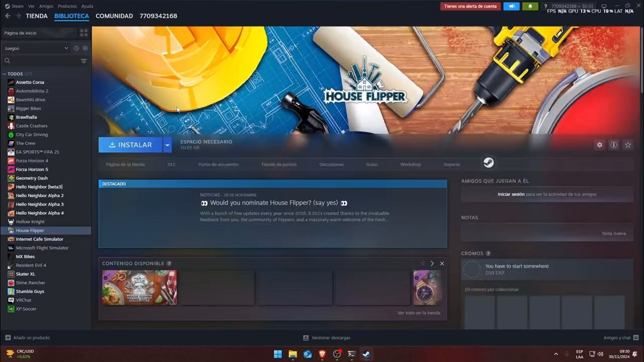Image resolution: width=644 pixels, height=362 pixels.
Task: Show previous available content arrow
Action: click(x=423, y=263)
